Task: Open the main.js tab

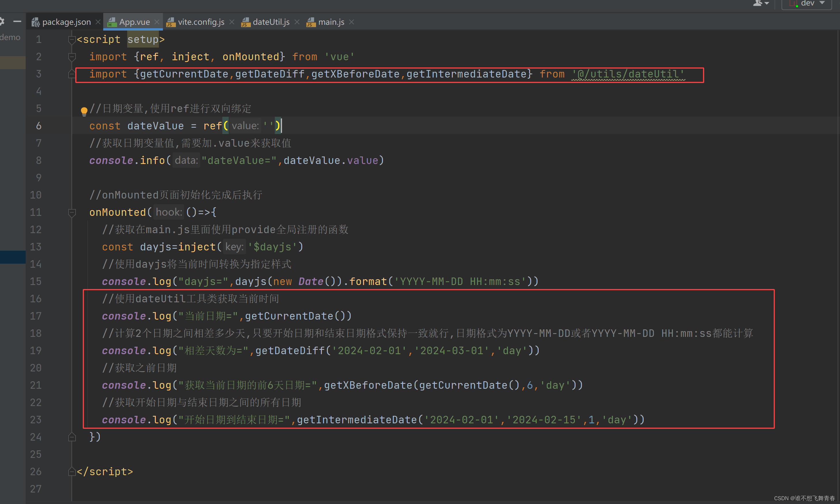Action: (331, 22)
